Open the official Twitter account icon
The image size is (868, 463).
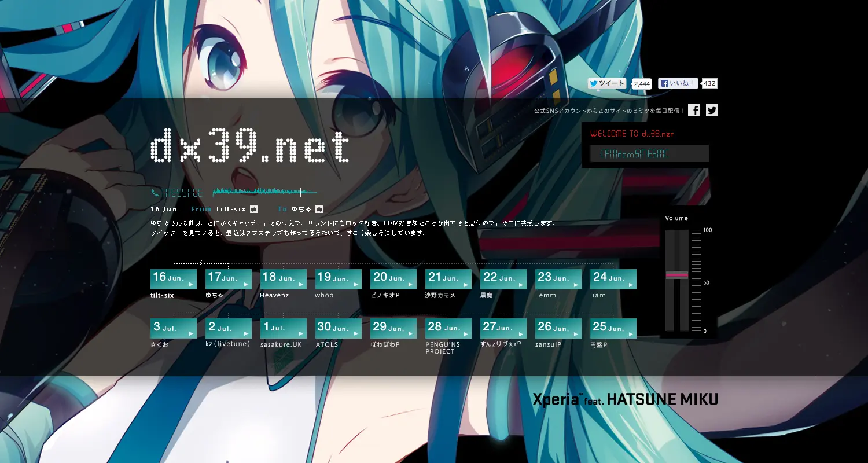pos(712,110)
